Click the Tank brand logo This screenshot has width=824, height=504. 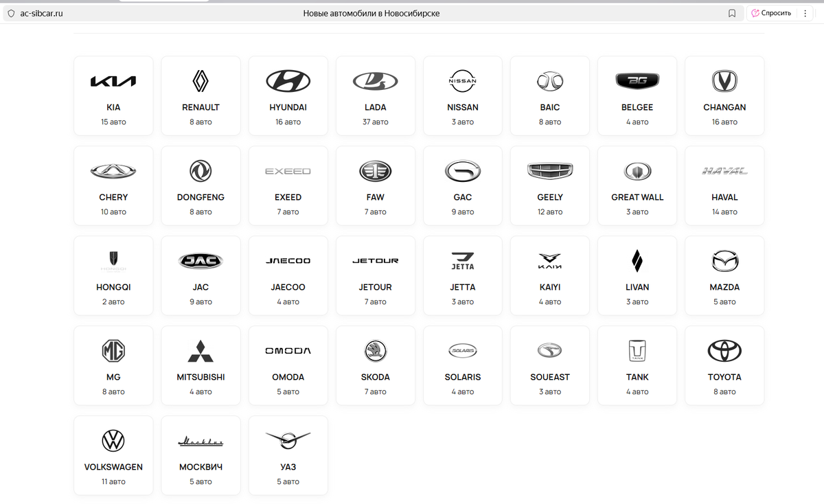pyautogui.click(x=637, y=351)
